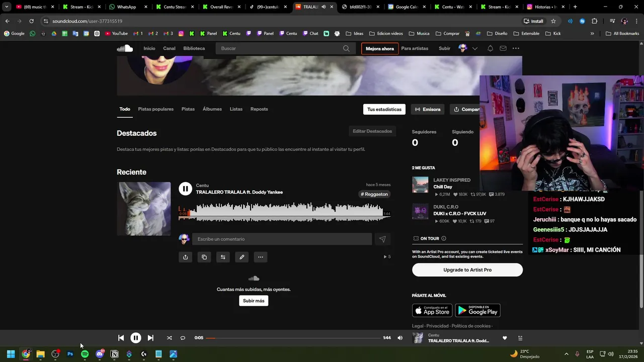Open the three-dots header menu
644x362 pixels.
tap(516, 48)
